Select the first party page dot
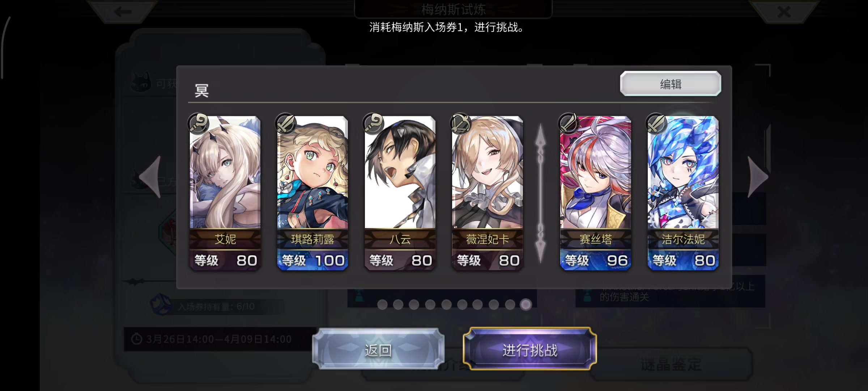This screenshot has height=391, width=868. pyautogui.click(x=382, y=304)
